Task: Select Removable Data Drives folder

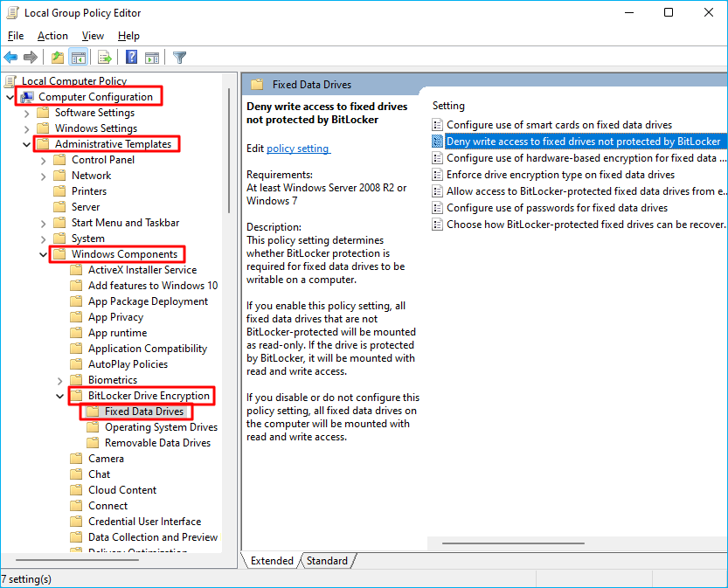Action: pos(157,443)
